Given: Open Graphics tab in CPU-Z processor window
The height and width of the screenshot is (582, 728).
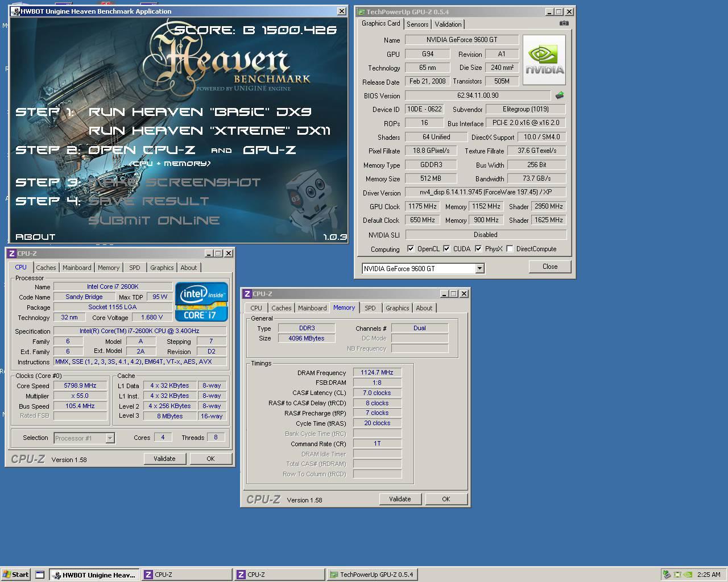Looking at the screenshot, I should point(162,268).
